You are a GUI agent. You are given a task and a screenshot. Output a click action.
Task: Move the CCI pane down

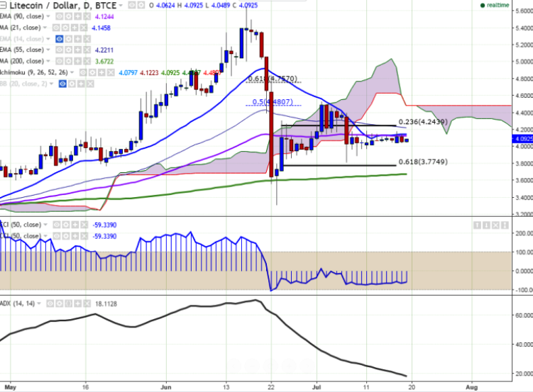(x=486, y=225)
